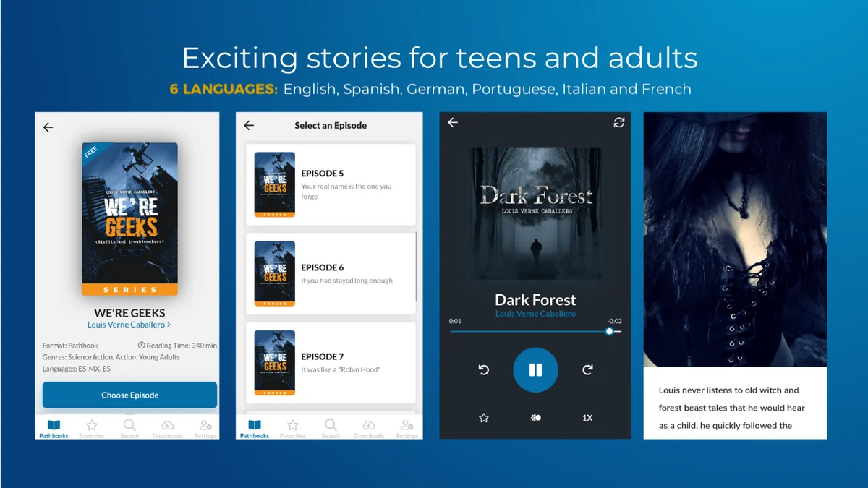Tap the Episode 6 cover thumbnail
The height and width of the screenshot is (488, 868).
pyautogui.click(x=275, y=273)
